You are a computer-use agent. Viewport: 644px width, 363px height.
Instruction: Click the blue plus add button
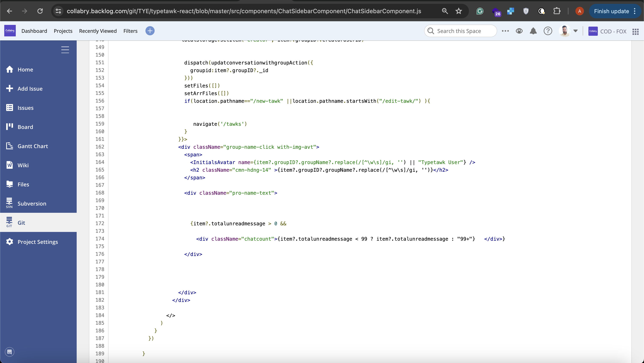click(150, 31)
